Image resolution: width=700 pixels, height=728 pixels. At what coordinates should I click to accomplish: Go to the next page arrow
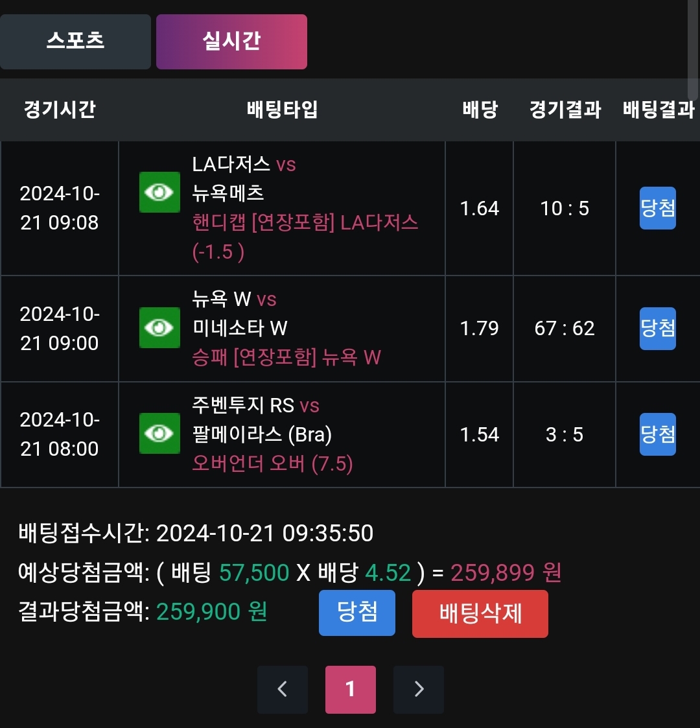pos(419,689)
